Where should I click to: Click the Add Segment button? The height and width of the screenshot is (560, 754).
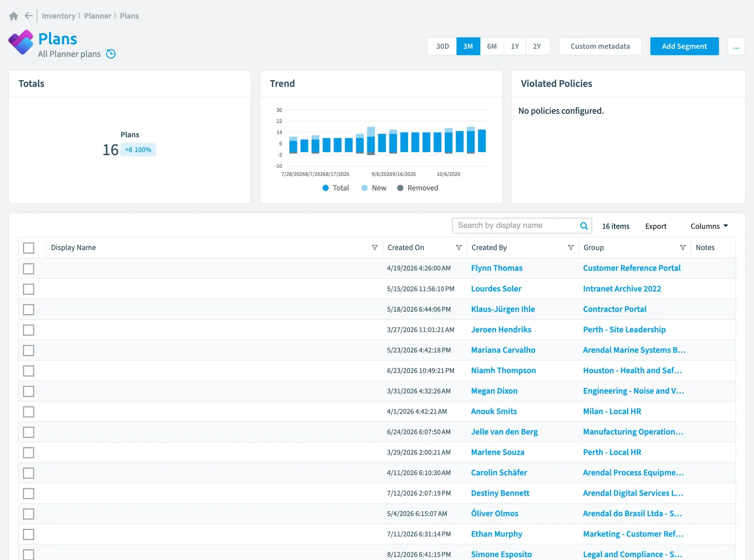click(x=684, y=46)
